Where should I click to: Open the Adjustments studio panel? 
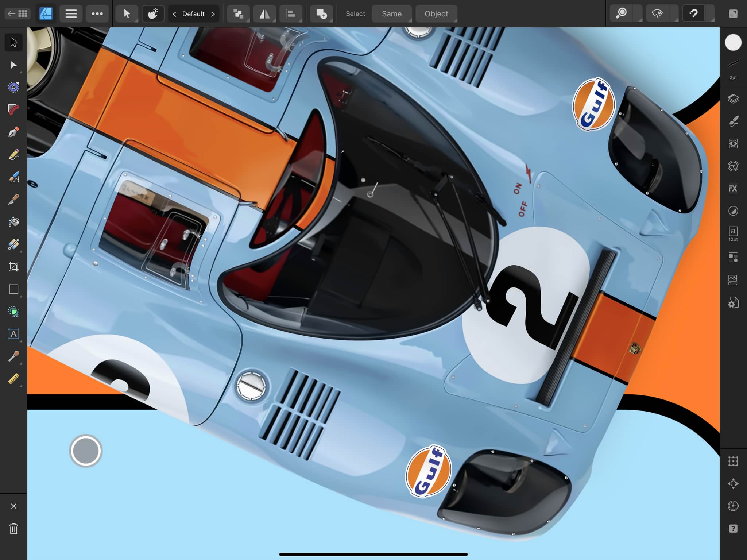[x=733, y=211]
